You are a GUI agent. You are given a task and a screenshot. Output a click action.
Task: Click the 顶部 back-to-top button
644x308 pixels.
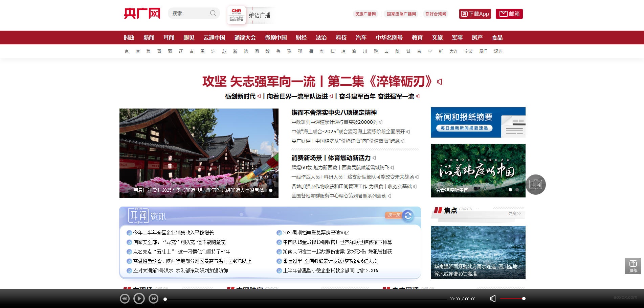tap(632, 266)
